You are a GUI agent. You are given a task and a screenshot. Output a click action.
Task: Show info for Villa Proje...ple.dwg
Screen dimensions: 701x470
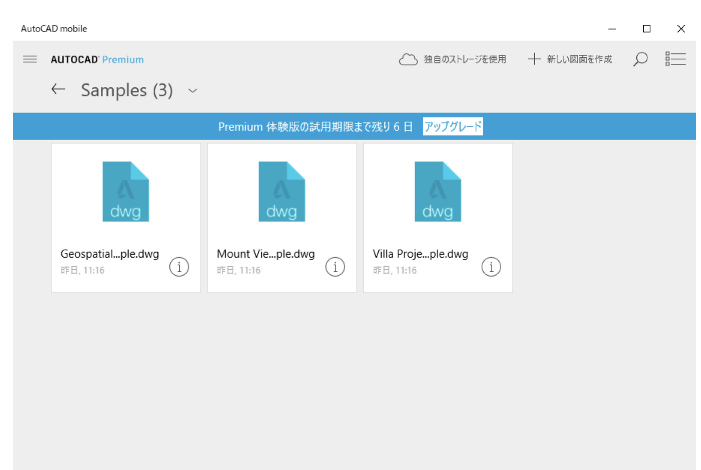pyautogui.click(x=491, y=267)
